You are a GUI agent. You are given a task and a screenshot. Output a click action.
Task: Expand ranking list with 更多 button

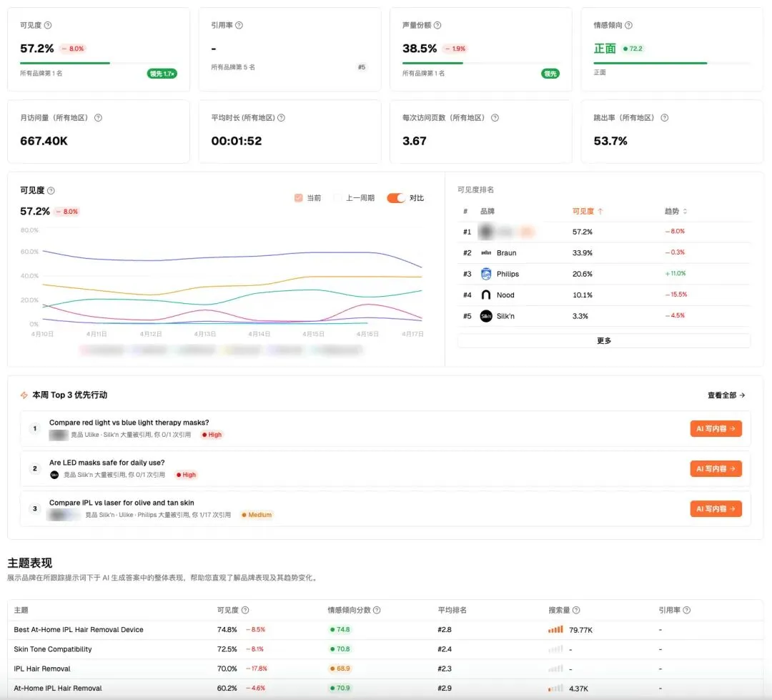pyautogui.click(x=603, y=341)
